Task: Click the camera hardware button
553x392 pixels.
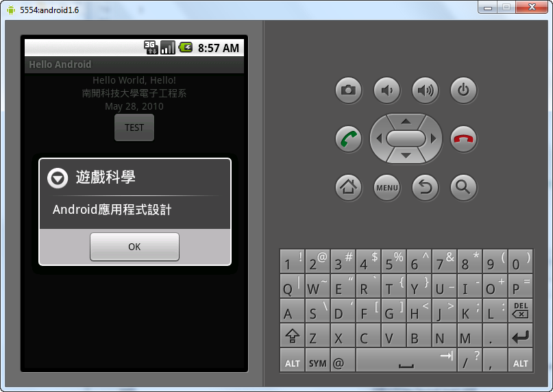Action: tap(348, 90)
